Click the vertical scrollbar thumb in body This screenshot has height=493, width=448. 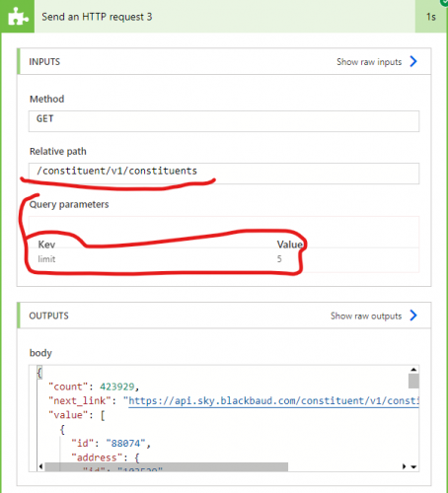click(413, 381)
